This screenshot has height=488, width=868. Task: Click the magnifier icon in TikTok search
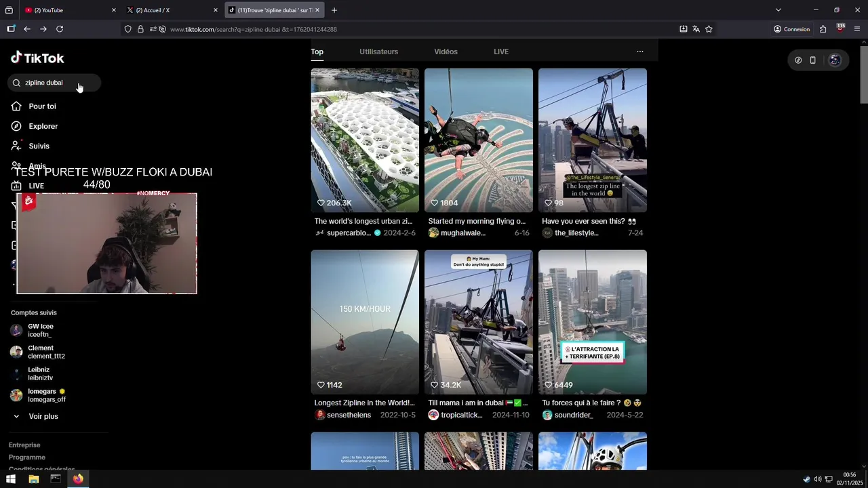click(16, 83)
